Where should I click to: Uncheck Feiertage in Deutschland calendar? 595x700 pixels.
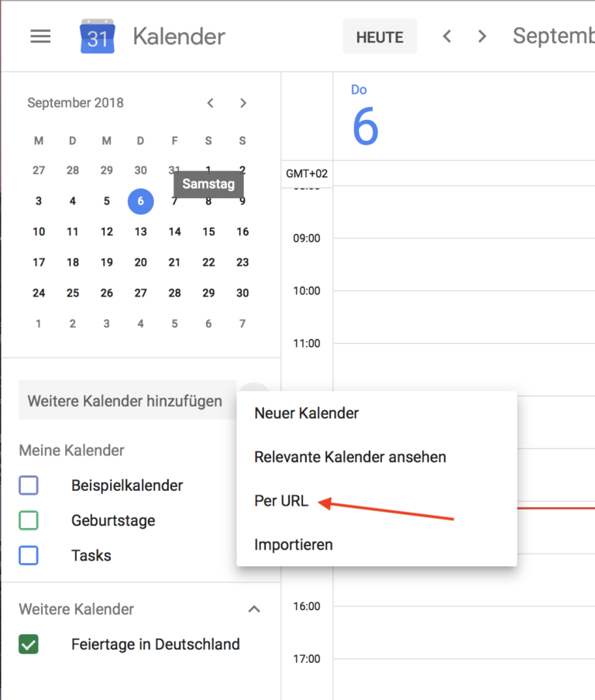point(29,644)
